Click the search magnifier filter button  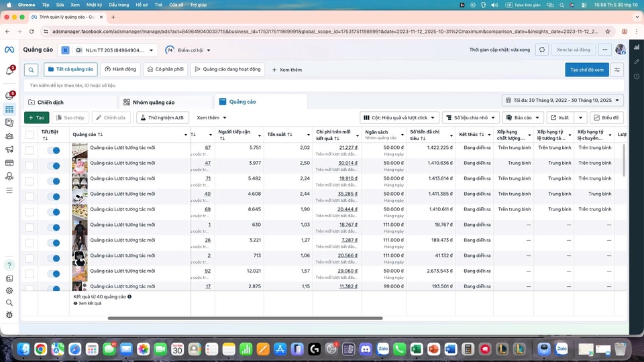(x=31, y=70)
